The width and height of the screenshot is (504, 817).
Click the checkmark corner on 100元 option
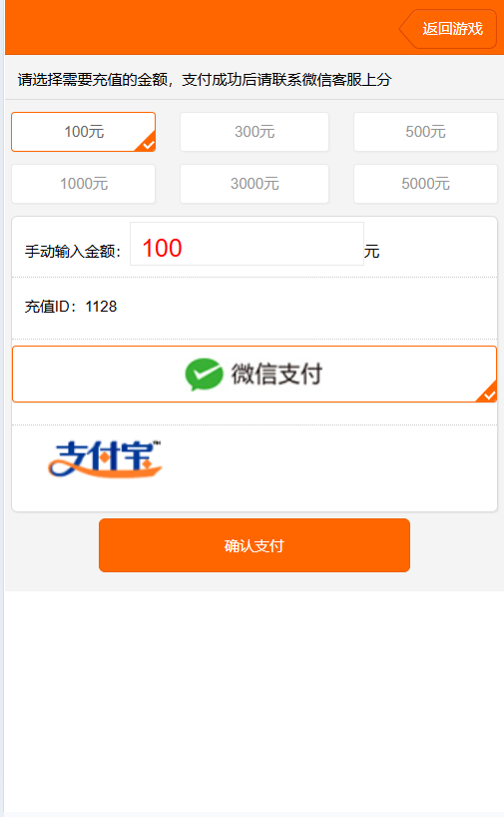point(147,142)
